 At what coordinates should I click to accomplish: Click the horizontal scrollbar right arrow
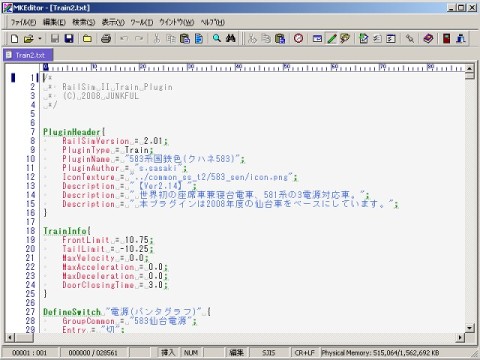pyautogui.click(x=460, y=337)
